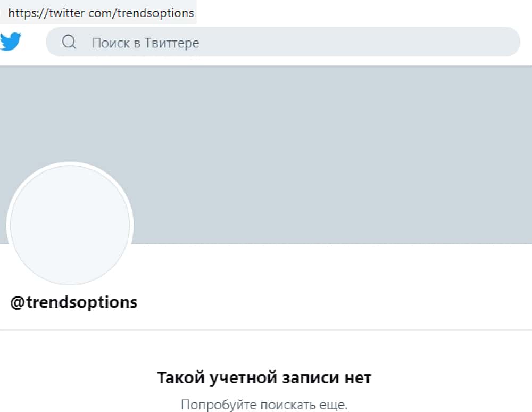Click the "Такой учетной записи нет" heading

(x=264, y=378)
